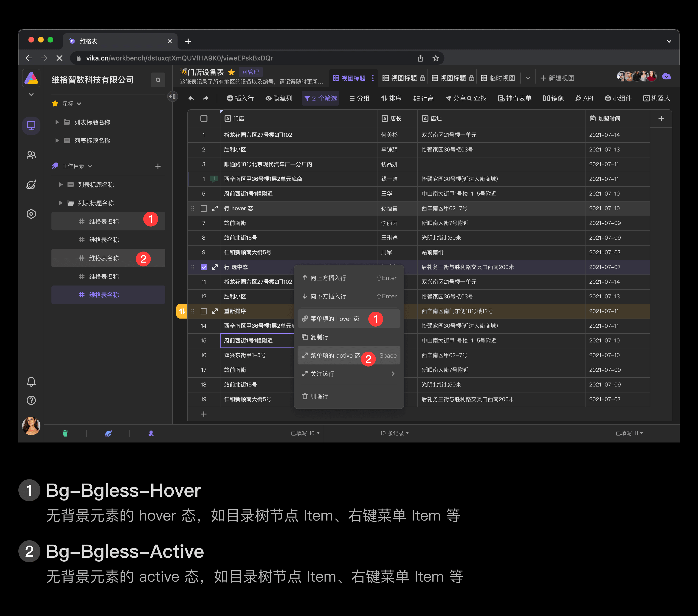
Task: Click the add column plus icon
Action: pos(661,118)
